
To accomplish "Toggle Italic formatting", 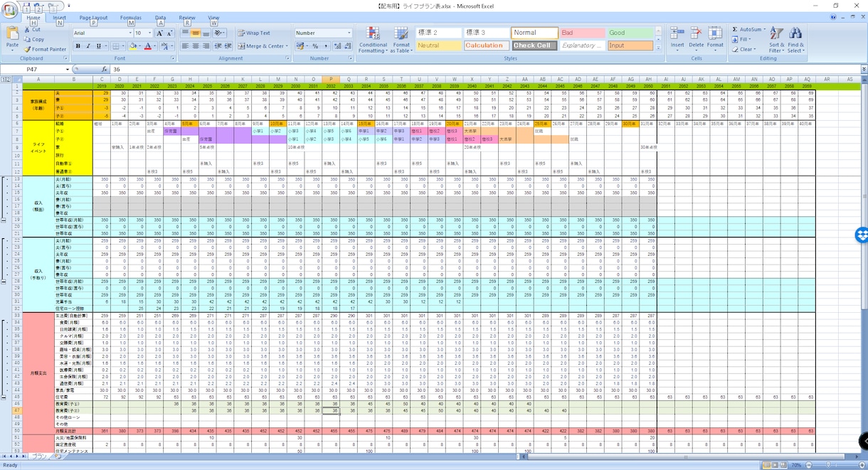I will (88, 46).
